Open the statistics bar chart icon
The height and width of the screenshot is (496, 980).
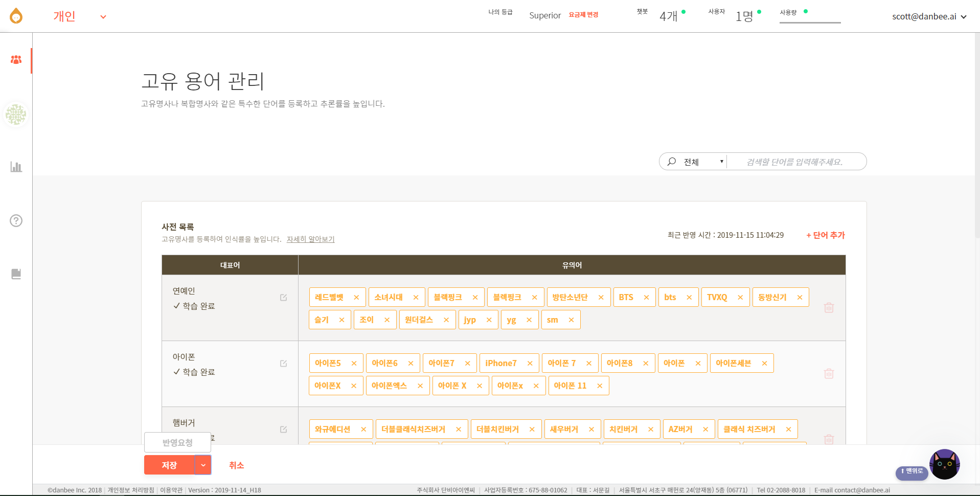pyautogui.click(x=16, y=167)
